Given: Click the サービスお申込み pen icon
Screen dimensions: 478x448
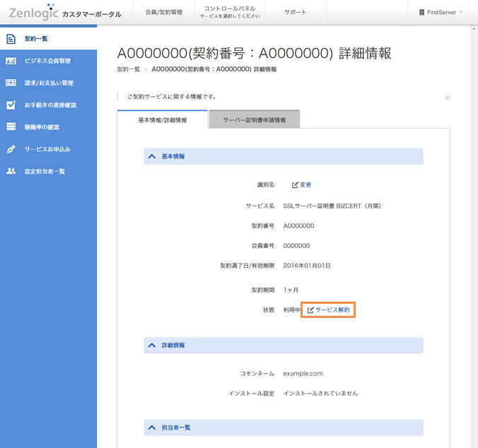Looking at the screenshot, I should (11, 149).
